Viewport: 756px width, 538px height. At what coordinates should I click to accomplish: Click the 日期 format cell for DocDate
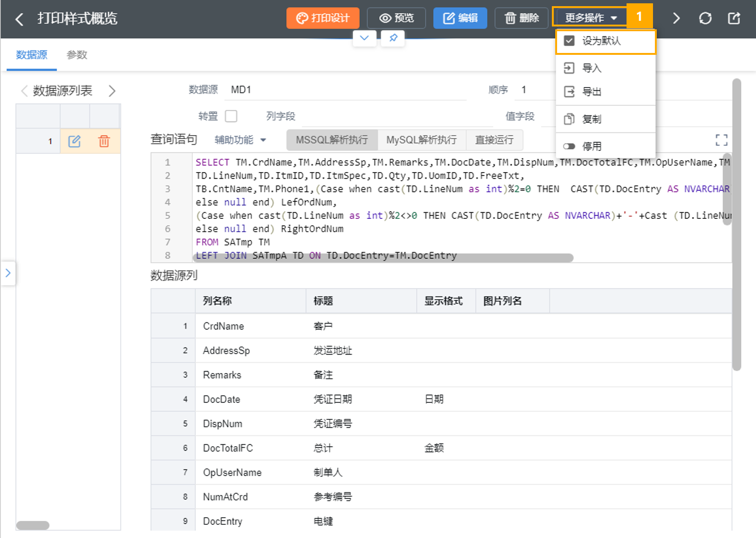pyautogui.click(x=446, y=399)
